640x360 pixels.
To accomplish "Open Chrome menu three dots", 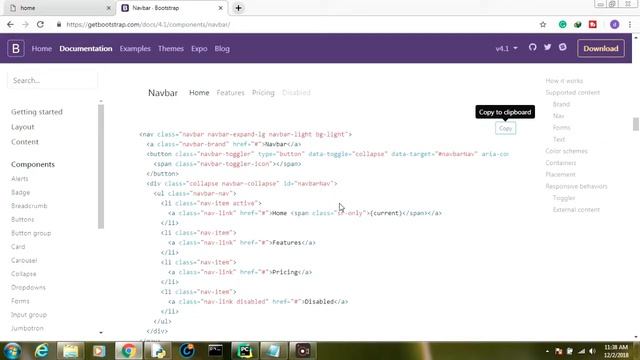I will 630,24.
